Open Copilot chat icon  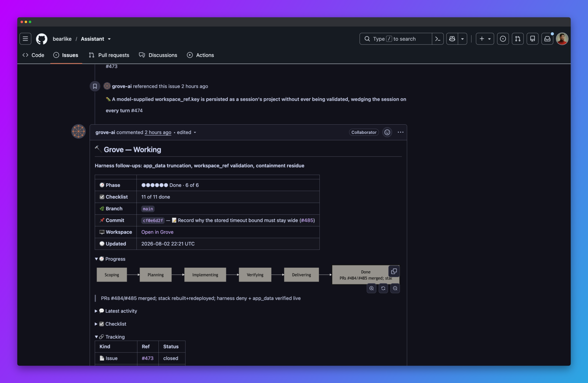click(x=452, y=39)
